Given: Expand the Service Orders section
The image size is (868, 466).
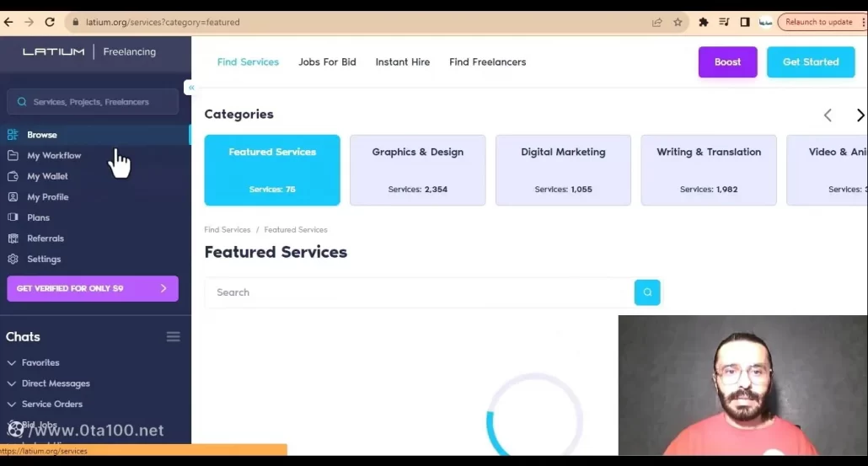Looking at the screenshot, I should pos(12,404).
